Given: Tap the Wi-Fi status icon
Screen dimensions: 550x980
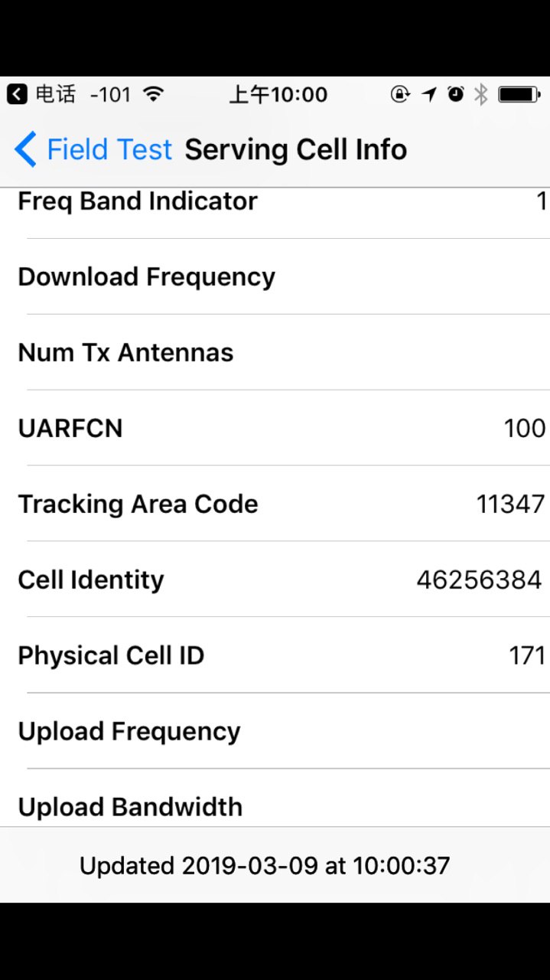Looking at the screenshot, I should point(154,94).
